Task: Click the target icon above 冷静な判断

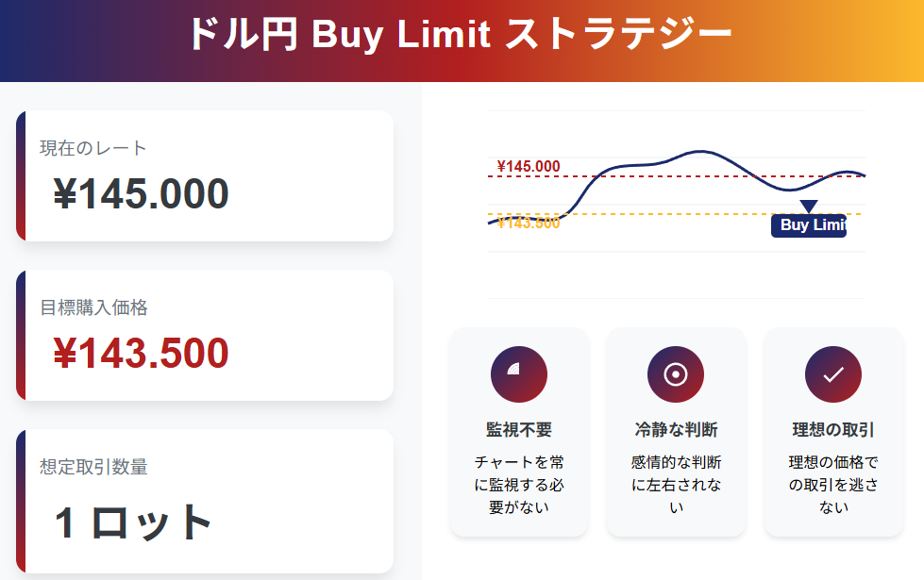Action: [x=676, y=374]
